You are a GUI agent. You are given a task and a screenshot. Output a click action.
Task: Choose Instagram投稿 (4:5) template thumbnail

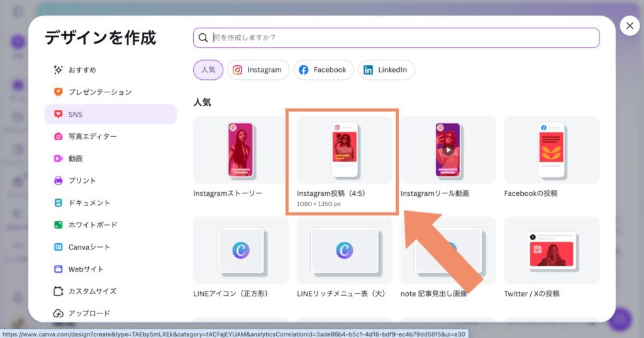point(344,150)
